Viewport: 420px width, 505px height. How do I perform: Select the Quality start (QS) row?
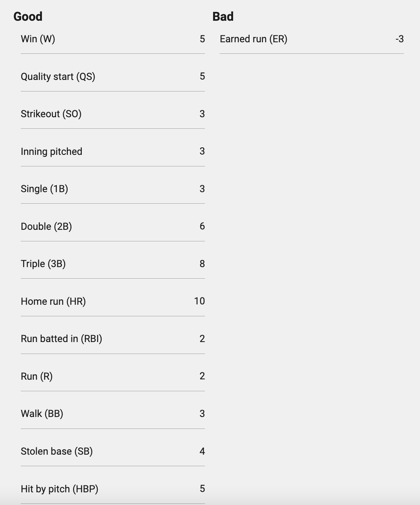112,76
